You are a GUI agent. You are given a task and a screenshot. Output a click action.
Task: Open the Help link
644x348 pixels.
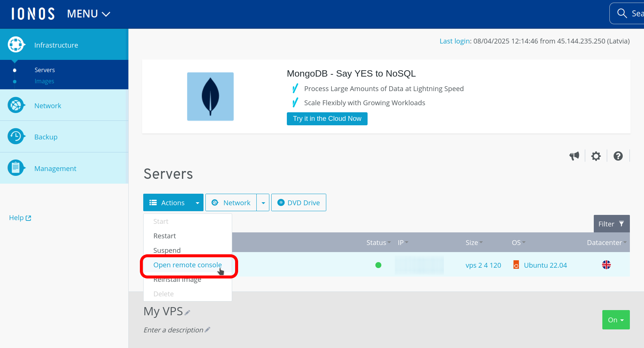point(20,218)
